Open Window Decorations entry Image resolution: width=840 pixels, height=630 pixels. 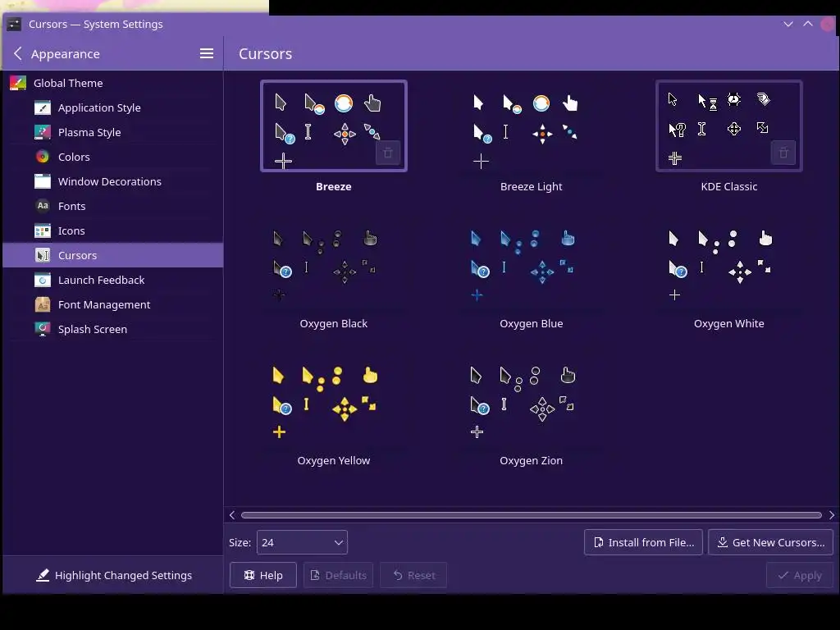(112, 181)
